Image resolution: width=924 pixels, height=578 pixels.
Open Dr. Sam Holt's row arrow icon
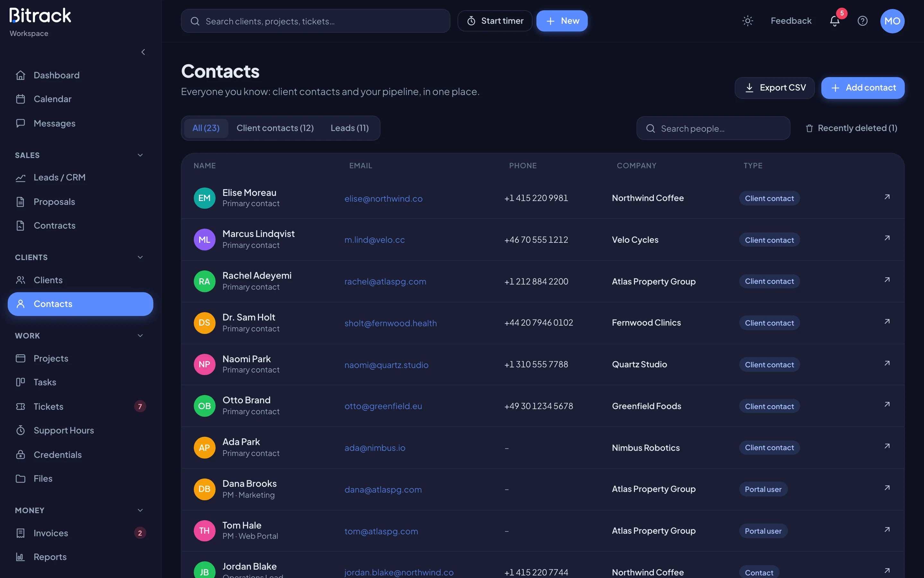pyautogui.click(x=887, y=322)
